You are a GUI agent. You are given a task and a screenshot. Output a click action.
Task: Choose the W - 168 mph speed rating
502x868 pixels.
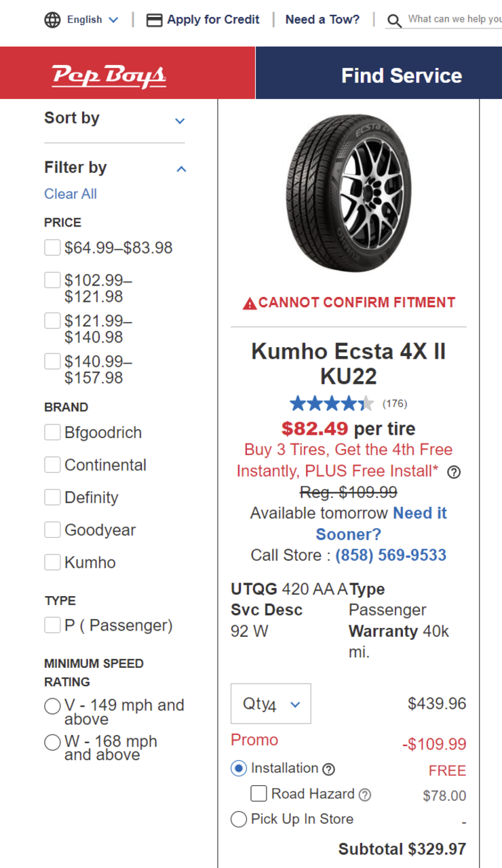pyautogui.click(x=52, y=743)
